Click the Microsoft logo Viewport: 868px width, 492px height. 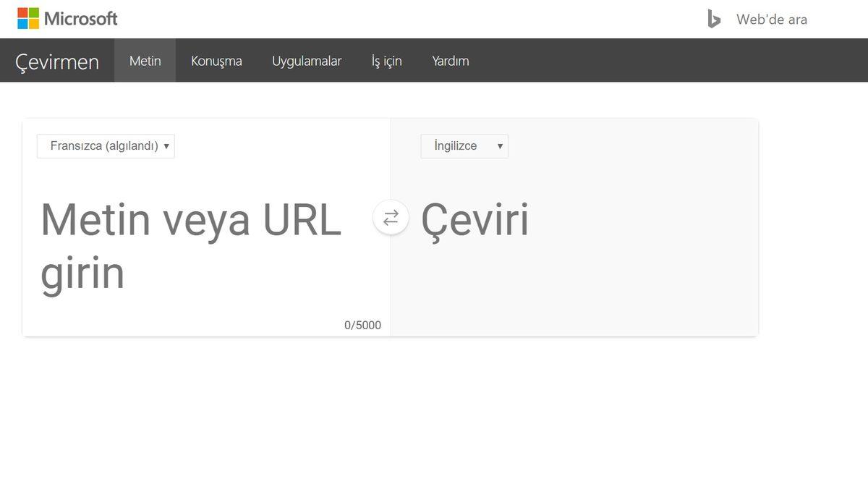67,18
